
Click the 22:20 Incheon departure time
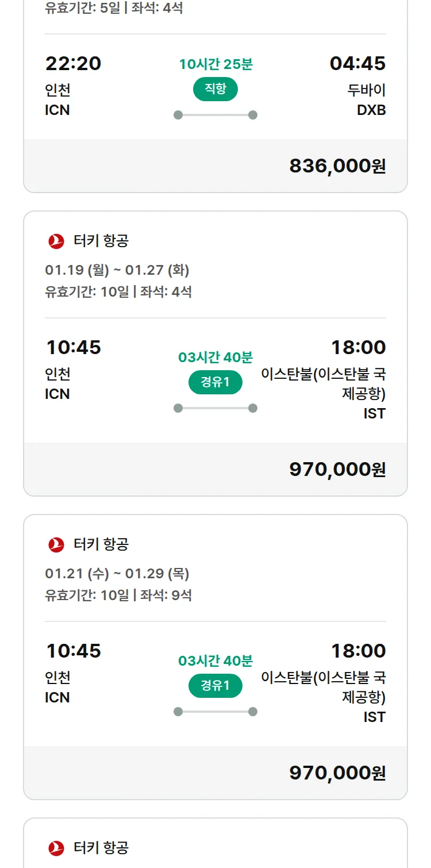[x=74, y=64]
